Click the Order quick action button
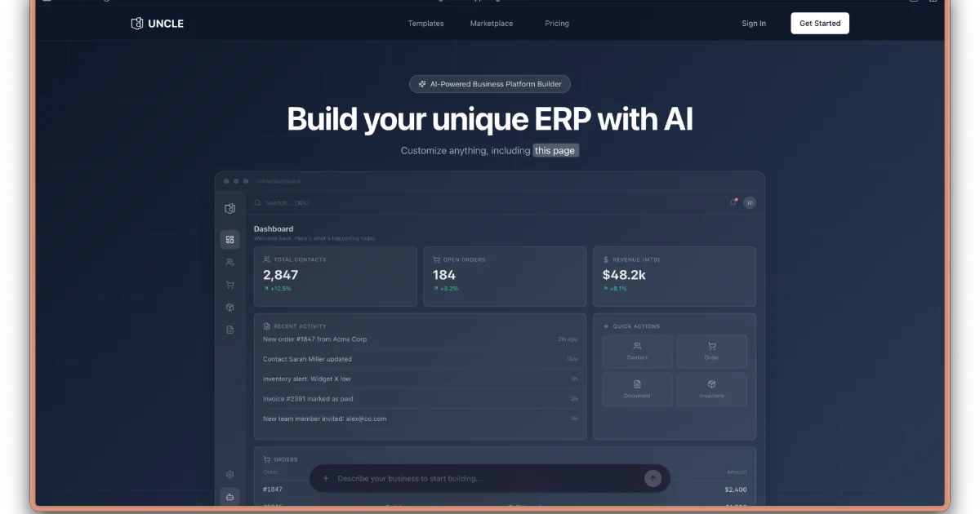This screenshot has width=980, height=514. coord(712,352)
